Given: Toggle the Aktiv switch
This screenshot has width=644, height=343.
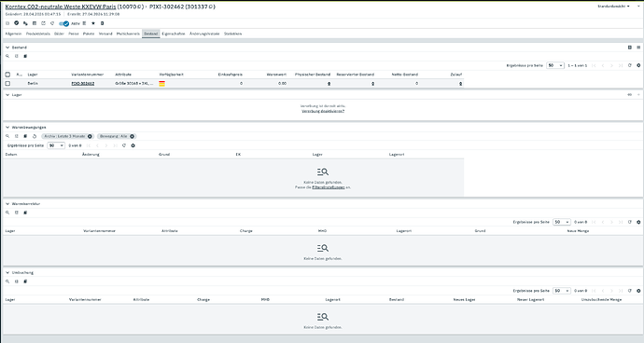Looking at the screenshot, I should [63, 23].
